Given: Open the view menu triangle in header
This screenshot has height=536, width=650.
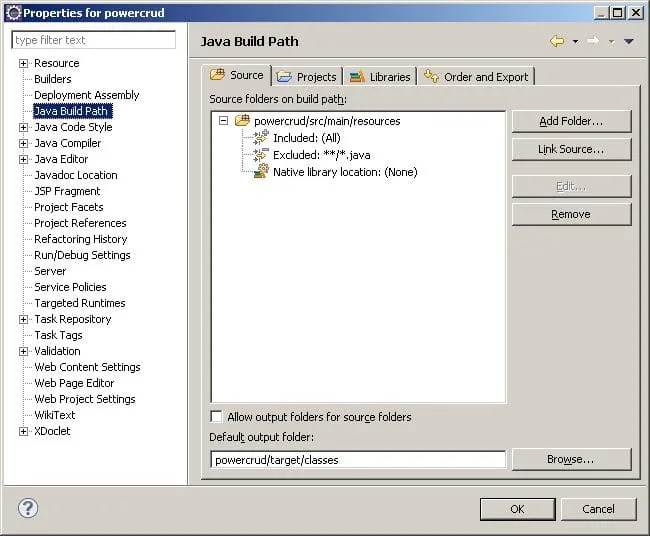Looking at the screenshot, I should pos(629,41).
